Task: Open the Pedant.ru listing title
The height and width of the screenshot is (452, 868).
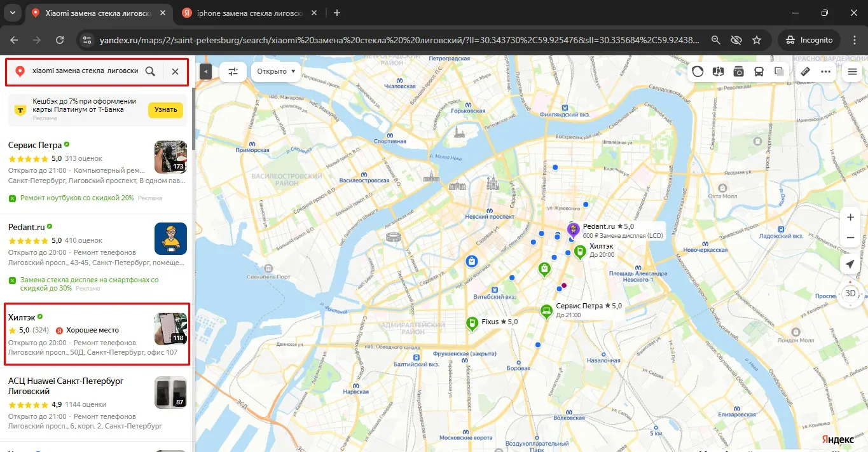Action: [26, 227]
